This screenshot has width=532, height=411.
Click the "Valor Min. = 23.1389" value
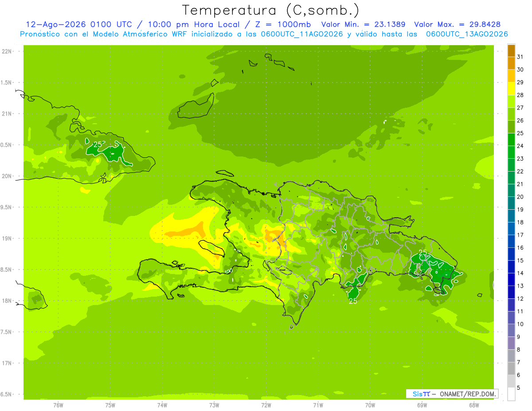(x=363, y=25)
